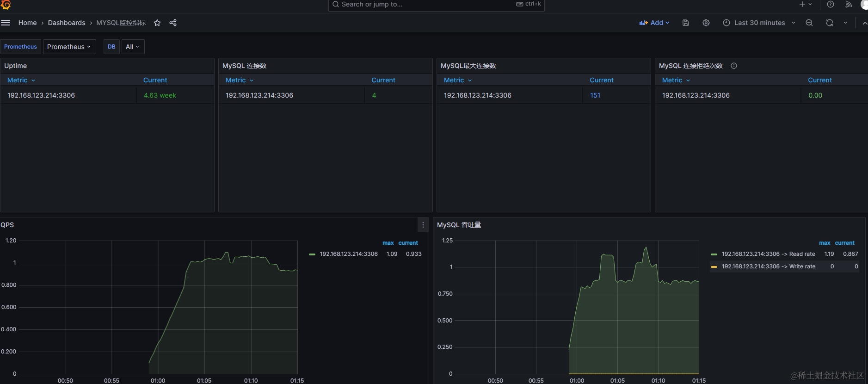The height and width of the screenshot is (384, 868).
Task: Click the max connections value 151
Action: pyautogui.click(x=595, y=95)
